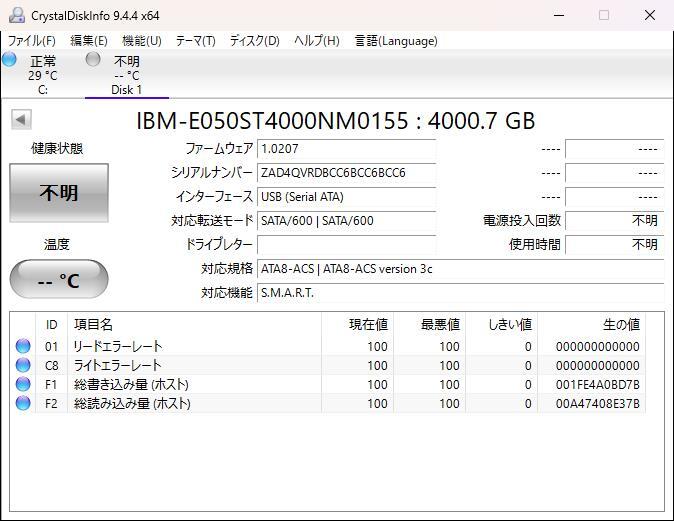The image size is (674, 521).
Task: Click the power-on hours field 使用時間
Action: (x=615, y=245)
